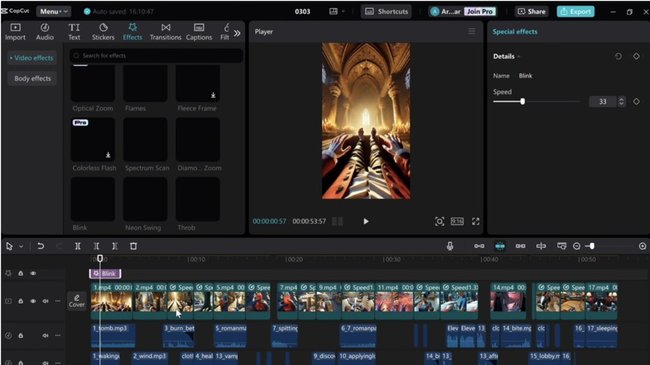Viewport: 650px width, 365px height.
Task: Click the Export button
Action: 575,12
